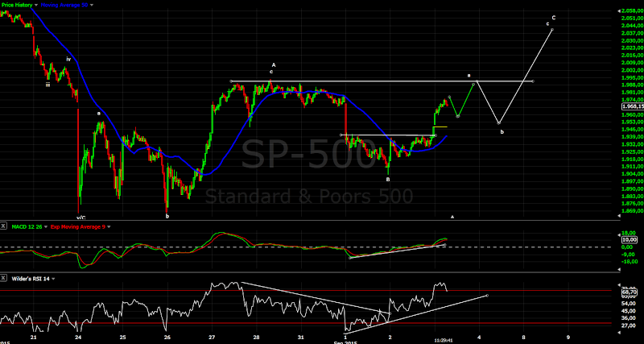Select the current price tag 1.968,15
Screen dimensions: 644x344
pos(632,106)
